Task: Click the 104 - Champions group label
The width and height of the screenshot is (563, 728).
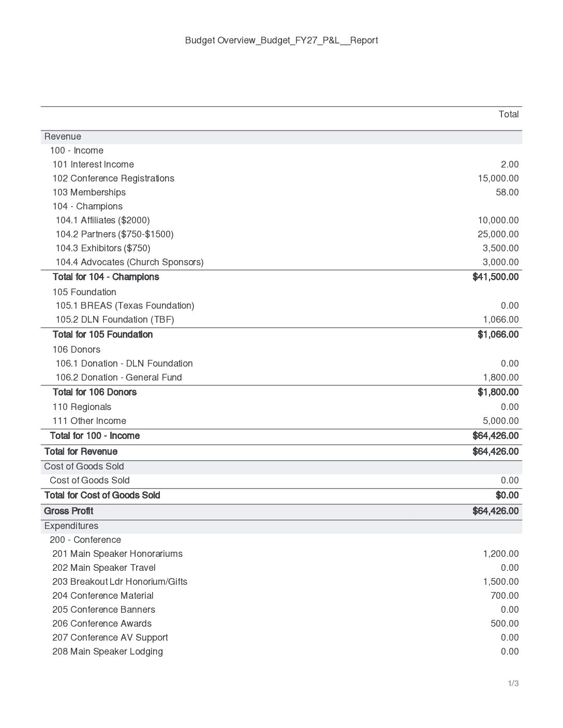Action: coord(87,206)
